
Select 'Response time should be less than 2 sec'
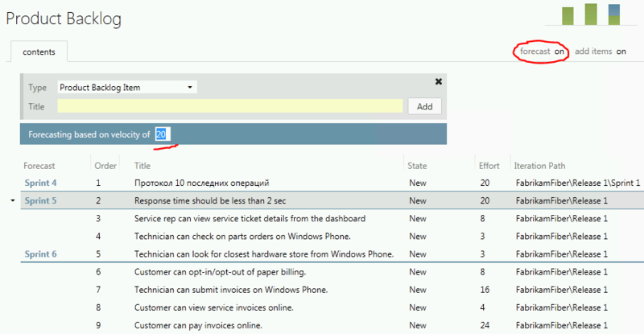pos(210,200)
